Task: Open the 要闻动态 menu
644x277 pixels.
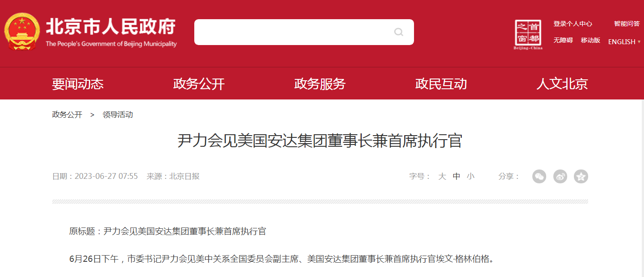Action: coord(78,84)
